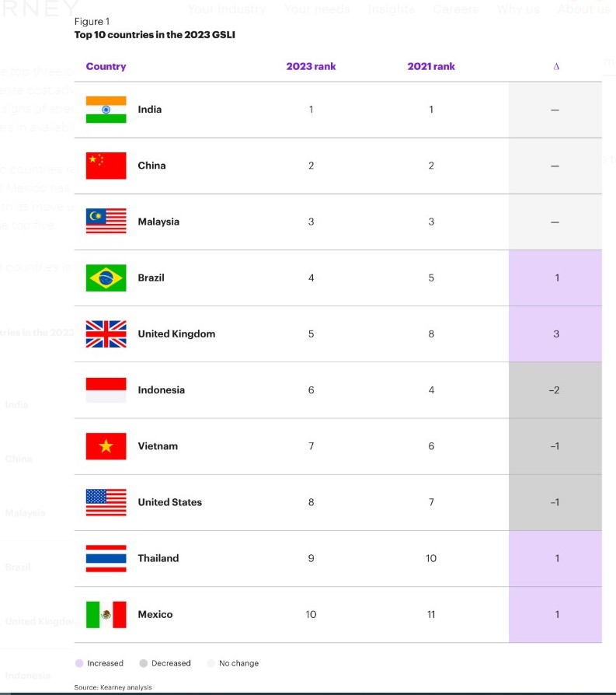The width and height of the screenshot is (616, 695).
Task: Click the Vietnam flag icon
Action: (x=106, y=446)
